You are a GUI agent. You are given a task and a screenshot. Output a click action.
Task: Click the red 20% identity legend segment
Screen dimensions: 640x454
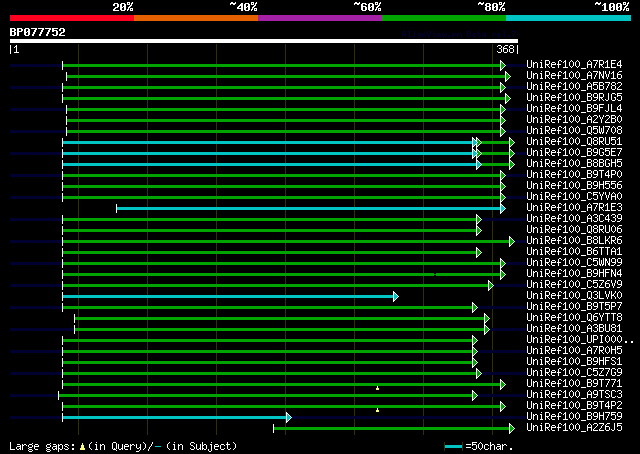pos(72,18)
